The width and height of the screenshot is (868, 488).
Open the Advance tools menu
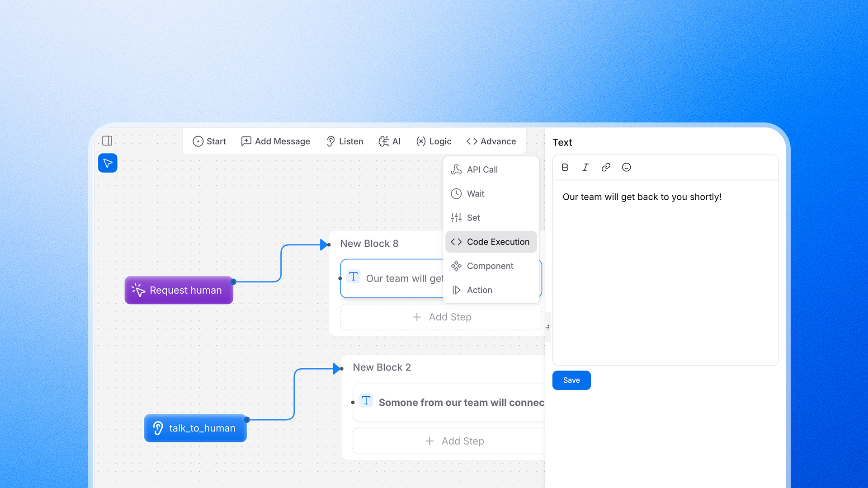tap(491, 141)
